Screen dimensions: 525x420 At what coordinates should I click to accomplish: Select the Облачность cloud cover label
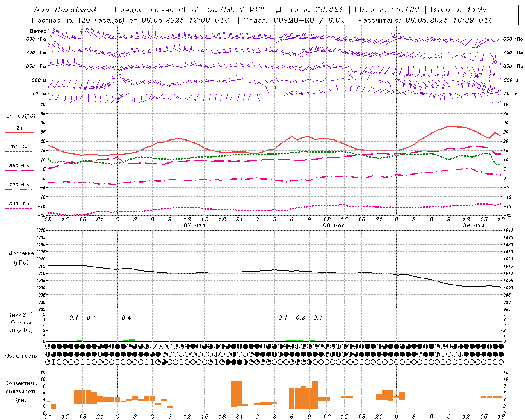coord(21,356)
